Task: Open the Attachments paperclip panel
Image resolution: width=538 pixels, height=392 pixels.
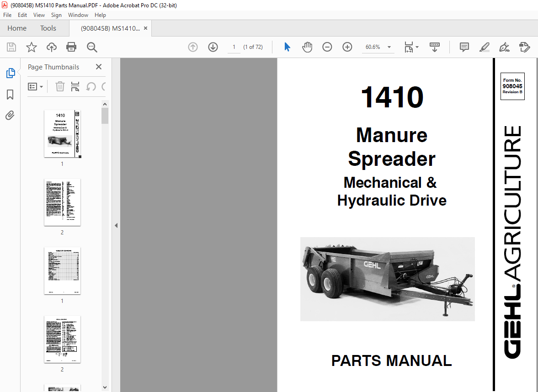Action: [10, 115]
